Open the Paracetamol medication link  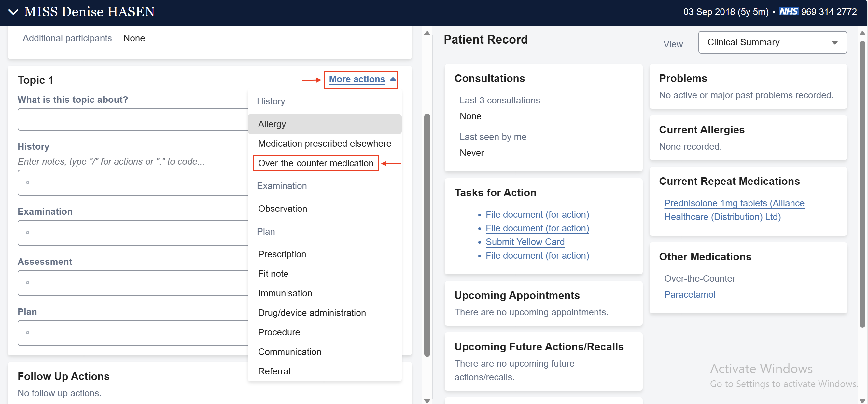coord(689,295)
